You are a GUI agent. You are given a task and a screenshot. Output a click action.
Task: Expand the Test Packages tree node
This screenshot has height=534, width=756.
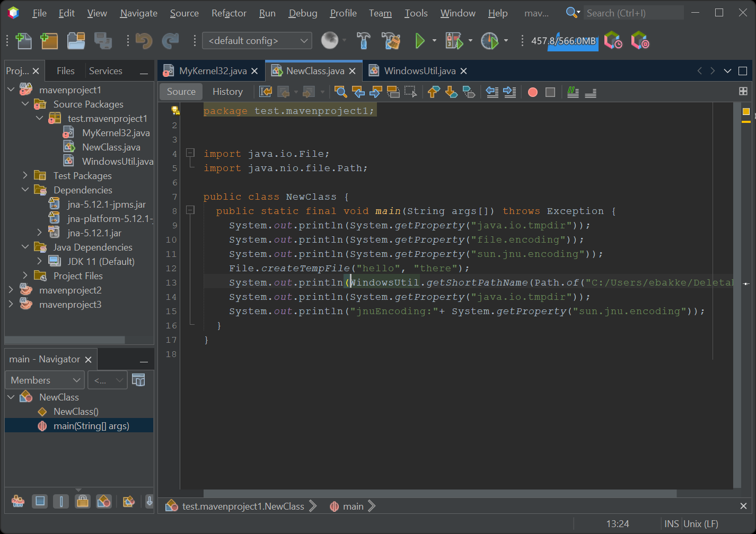tap(25, 175)
